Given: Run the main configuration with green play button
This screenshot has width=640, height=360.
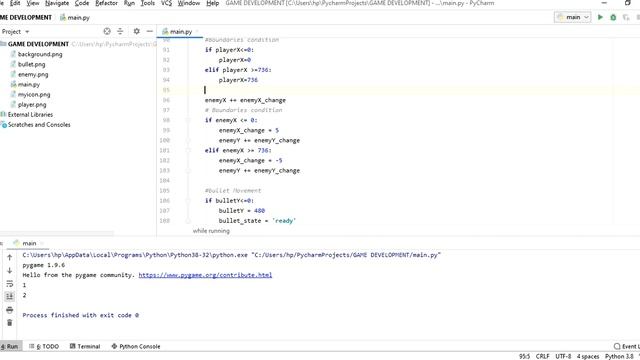Looking at the screenshot, I should pyautogui.click(x=600, y=17).
